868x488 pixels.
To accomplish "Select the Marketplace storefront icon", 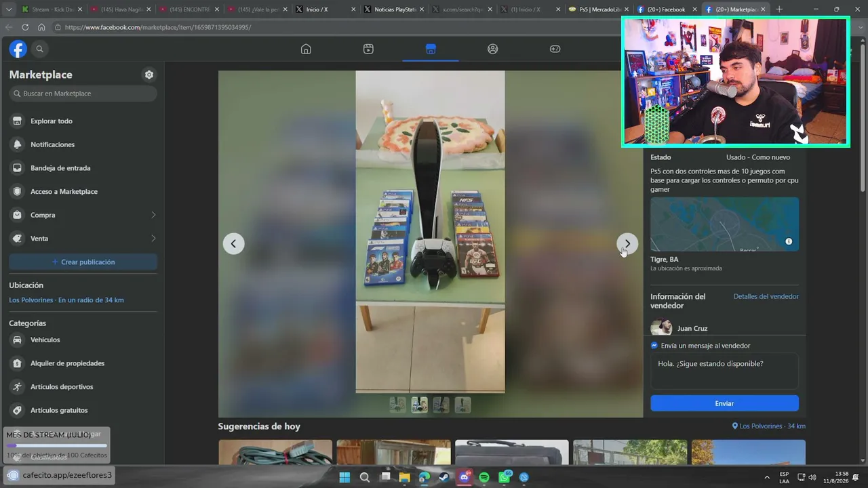I will point(431,49).
